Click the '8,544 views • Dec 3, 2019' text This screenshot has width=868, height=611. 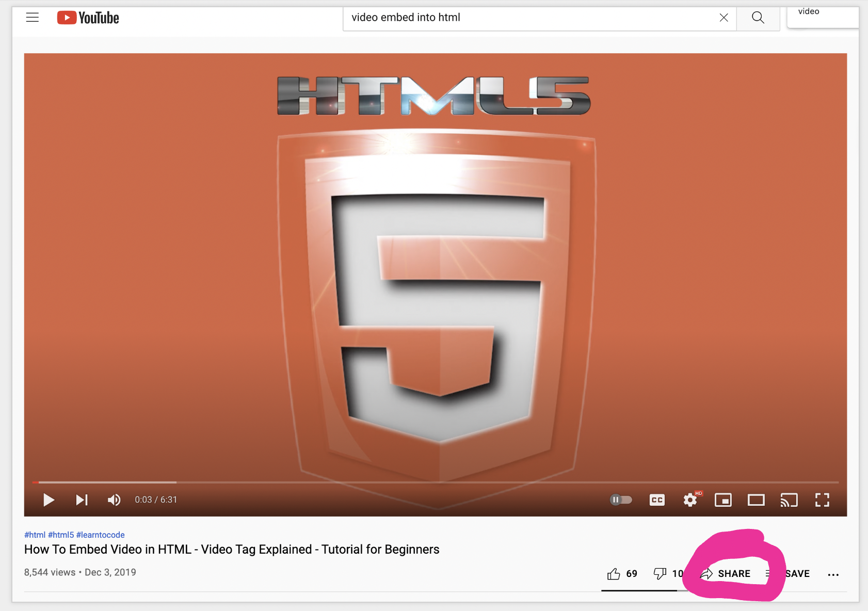[x=80, y=572]
